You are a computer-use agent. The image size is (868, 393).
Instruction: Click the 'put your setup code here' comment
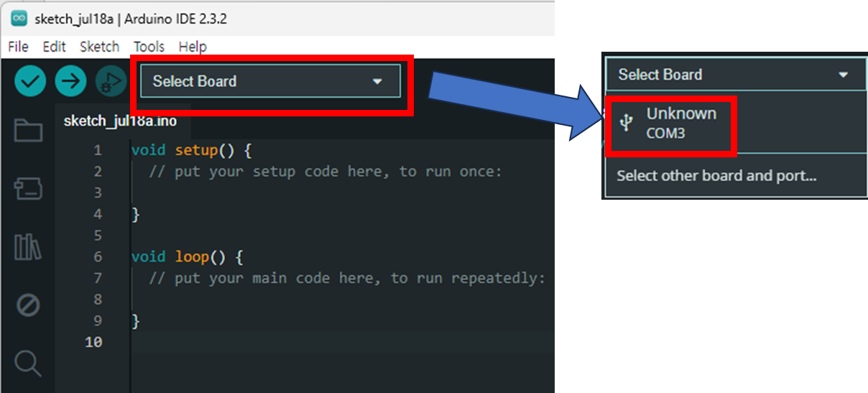coord(325,172)
